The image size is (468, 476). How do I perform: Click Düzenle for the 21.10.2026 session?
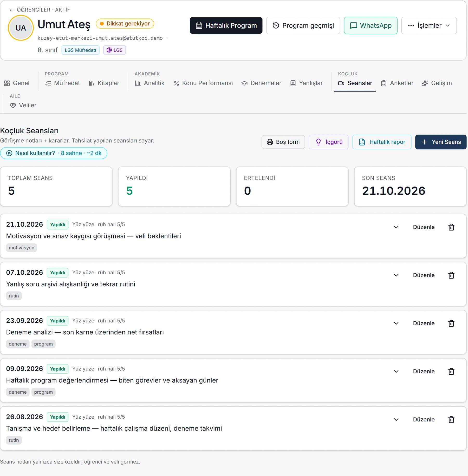(x=424, y=227)
